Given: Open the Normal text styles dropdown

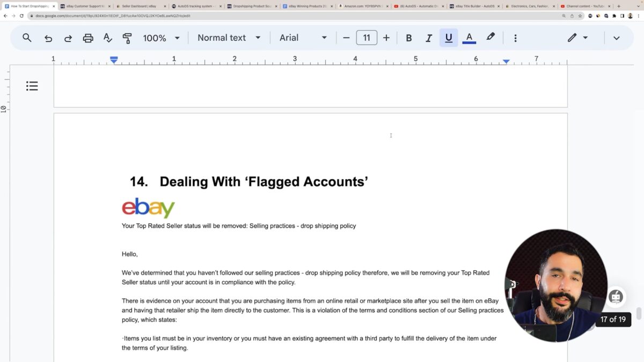Looking at the screenshot, I should [229, 38].
